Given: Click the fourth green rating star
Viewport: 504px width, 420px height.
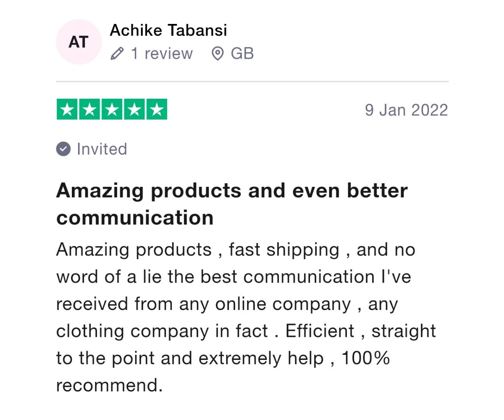Looking at the screenshot, I should (x=134, y=110).
